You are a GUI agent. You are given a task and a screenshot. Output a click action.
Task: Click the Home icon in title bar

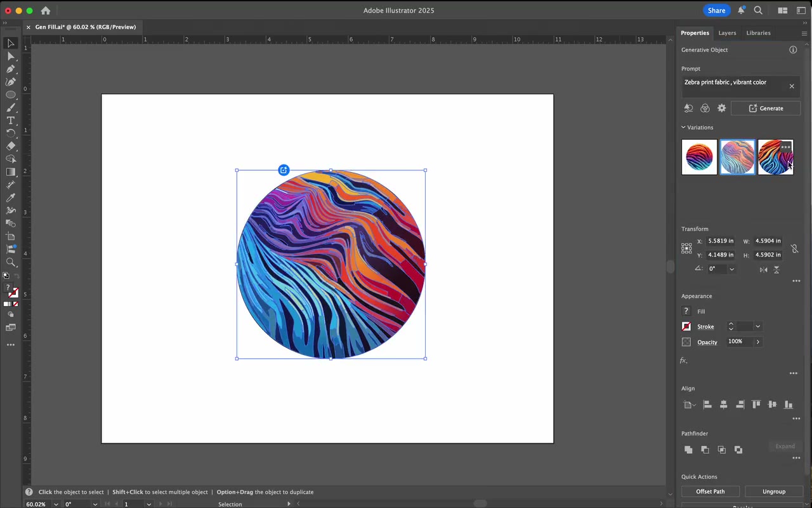click(x=46, y=10)
